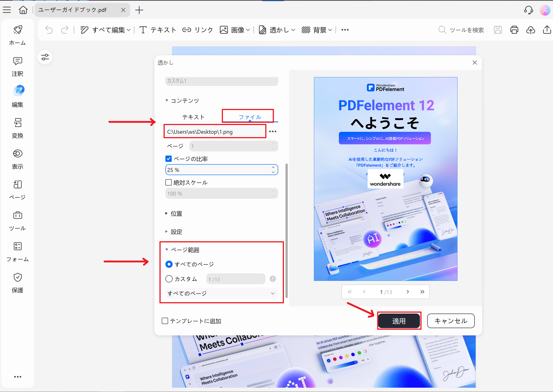Open more toolbar options ellipsis
The width and height of the screenshot is (553, 392).
tap(345, 30)
